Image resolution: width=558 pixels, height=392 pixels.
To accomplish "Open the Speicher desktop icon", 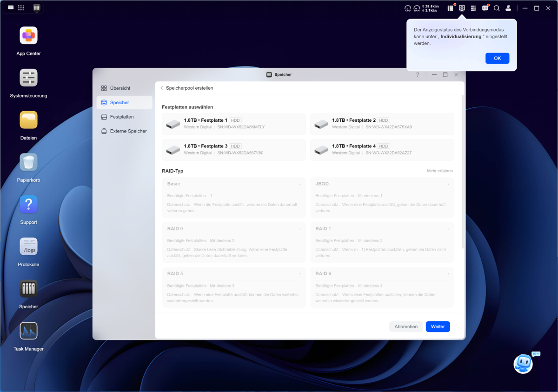I will click(x=28, y=289).
